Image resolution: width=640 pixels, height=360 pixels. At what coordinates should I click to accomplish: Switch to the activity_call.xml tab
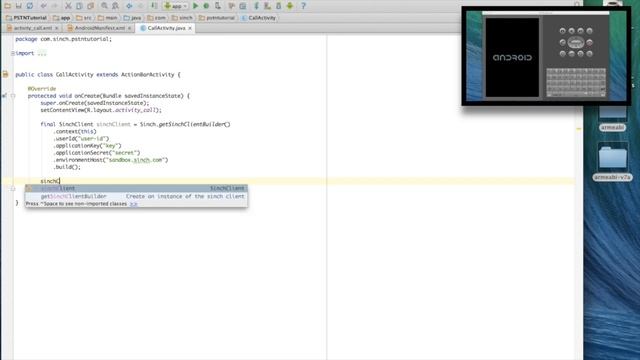click(33, 28)
